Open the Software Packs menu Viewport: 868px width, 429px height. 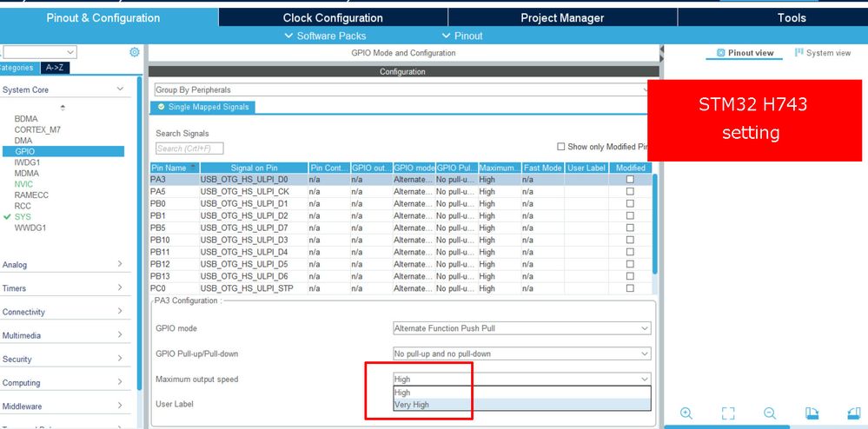[325, 36]
